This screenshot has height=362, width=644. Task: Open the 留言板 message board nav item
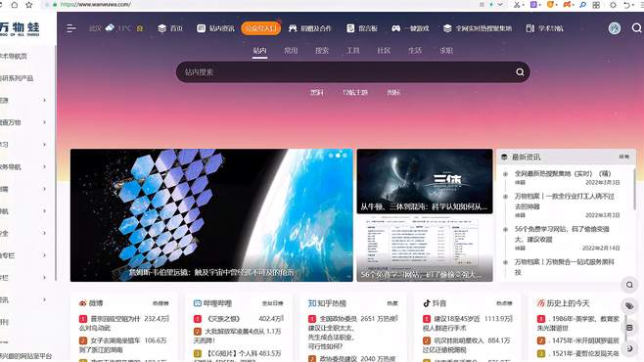[x=362, y=28]
